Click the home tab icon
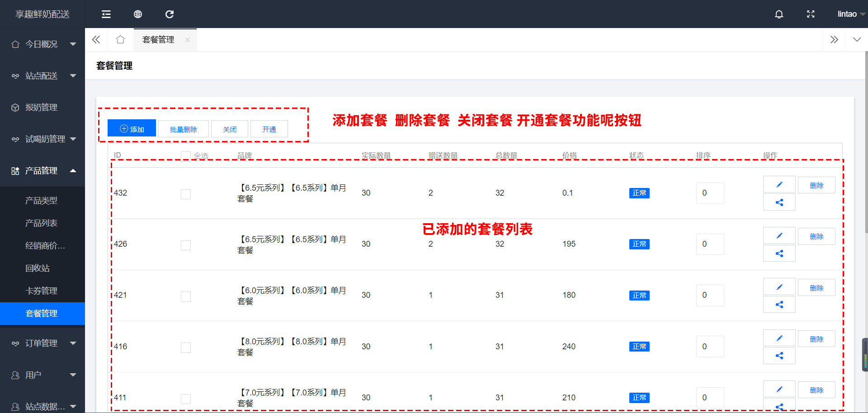The width and height of the screenshot is (868, 413). tap(120, 40)
